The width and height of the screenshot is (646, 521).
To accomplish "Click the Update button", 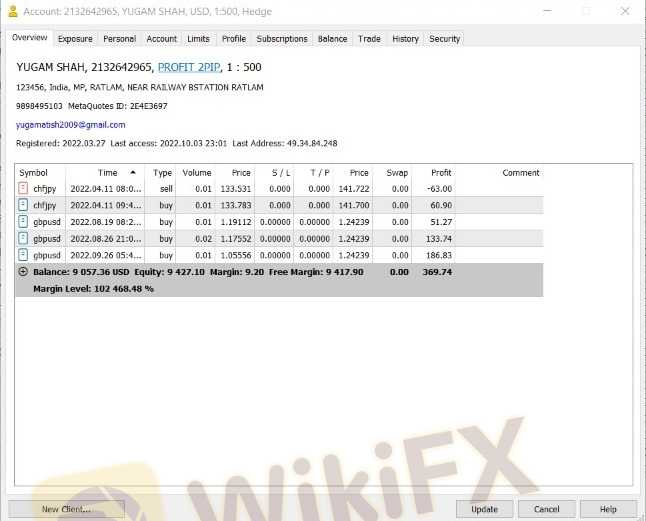I will point(484,509).
